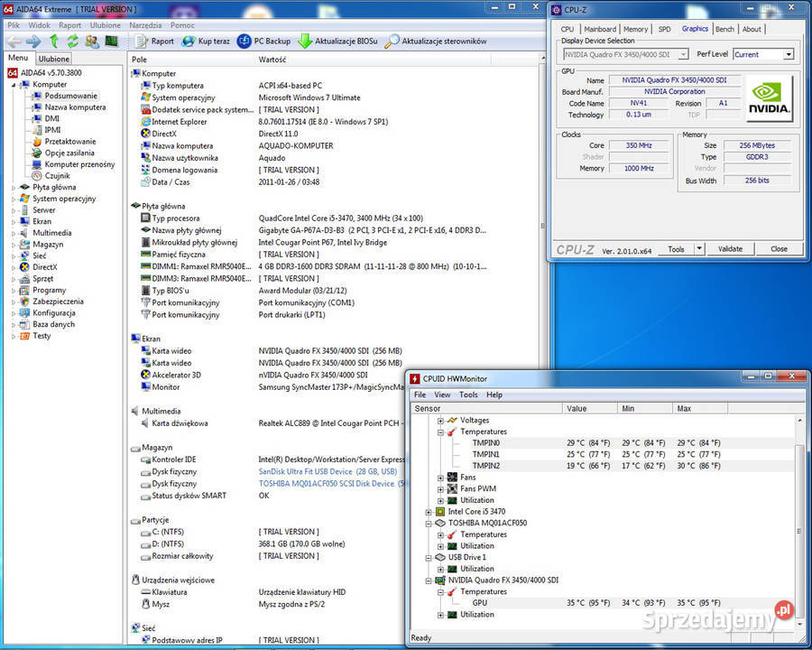Open the HWMonitor Tools menu

(468, 395)
